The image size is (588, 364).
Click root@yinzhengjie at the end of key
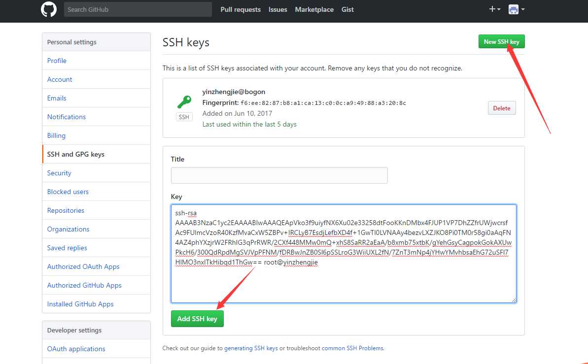(x=291, y=263)
